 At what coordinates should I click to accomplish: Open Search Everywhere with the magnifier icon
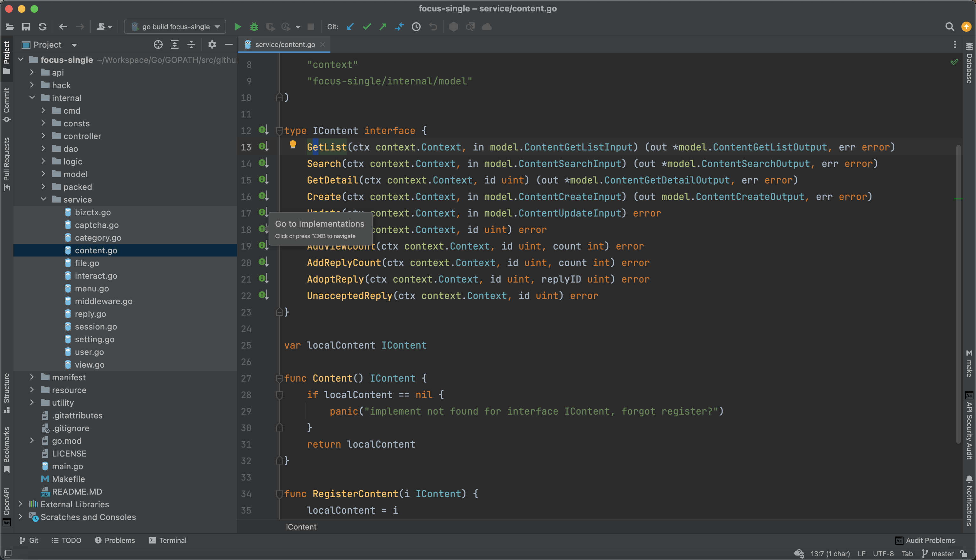[x=950, y=27]
